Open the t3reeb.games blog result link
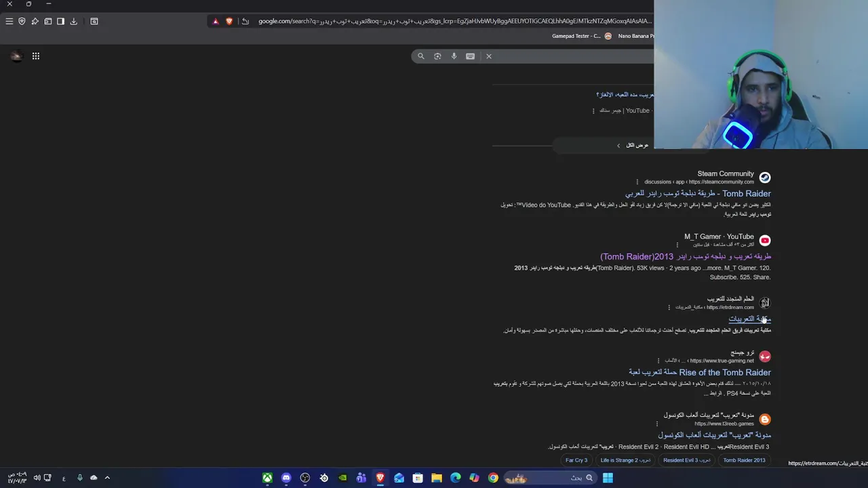This screenshot has width=868, height=488. (x=714, y=435)
